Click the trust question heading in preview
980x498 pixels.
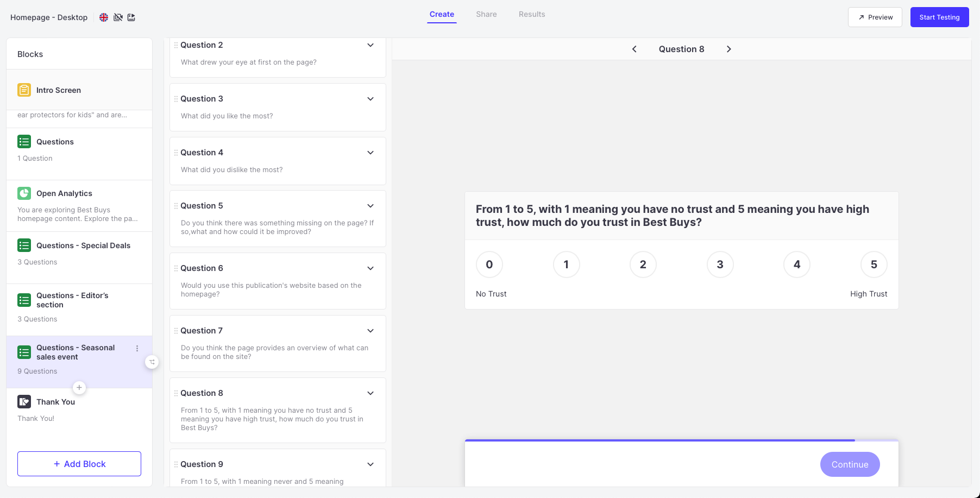click(x=673, y=216)
